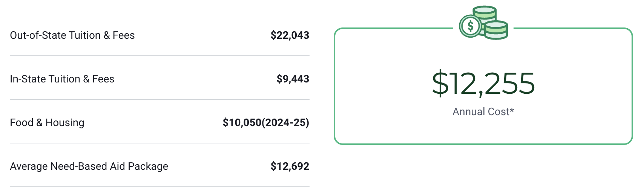Select the Food & Housing label
Viewport: 644px width, 189px height.
[47, 123]
